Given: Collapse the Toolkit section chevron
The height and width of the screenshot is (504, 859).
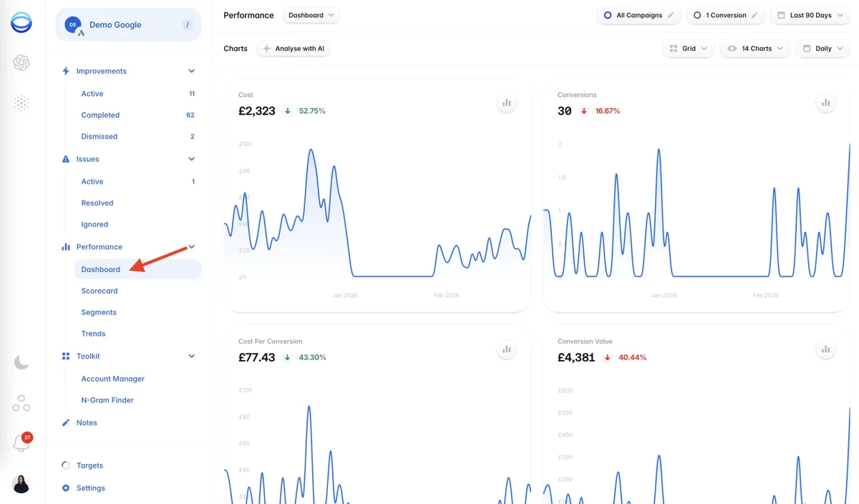Looking at the screenshot, I should tap(192, 356).
